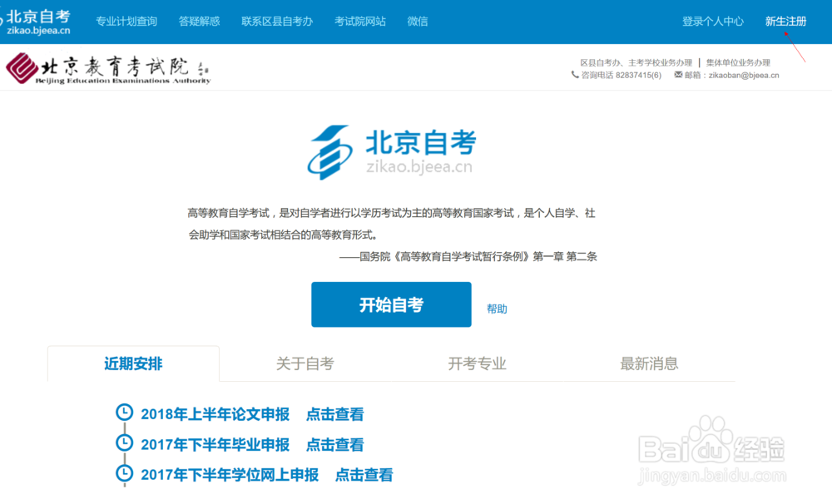The width and height of the screenshot is (832, 504).
Task: Click the central zikao.bjeea.cn text
Action: click(419, 166)
